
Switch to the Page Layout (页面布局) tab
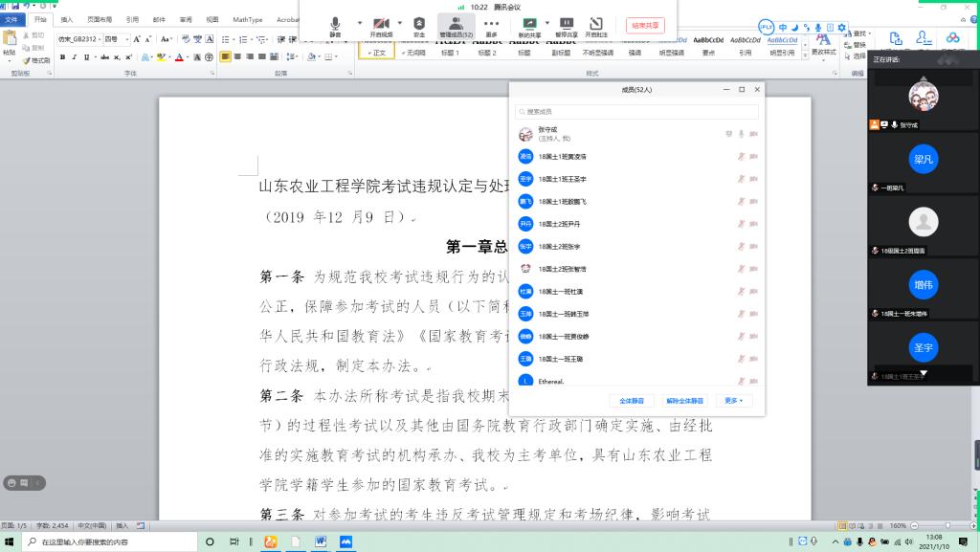100,19
